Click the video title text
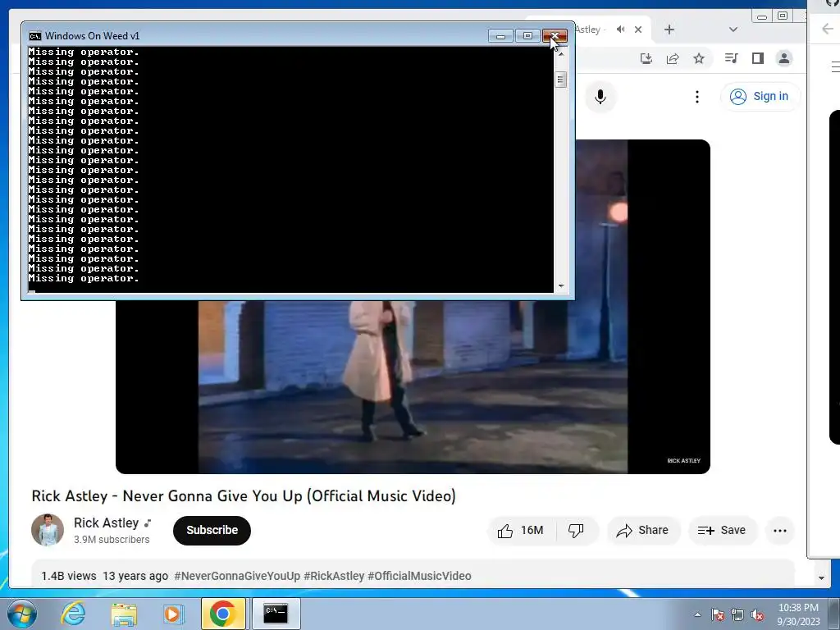This screenshot has width=840, height=630. [244, 496]
